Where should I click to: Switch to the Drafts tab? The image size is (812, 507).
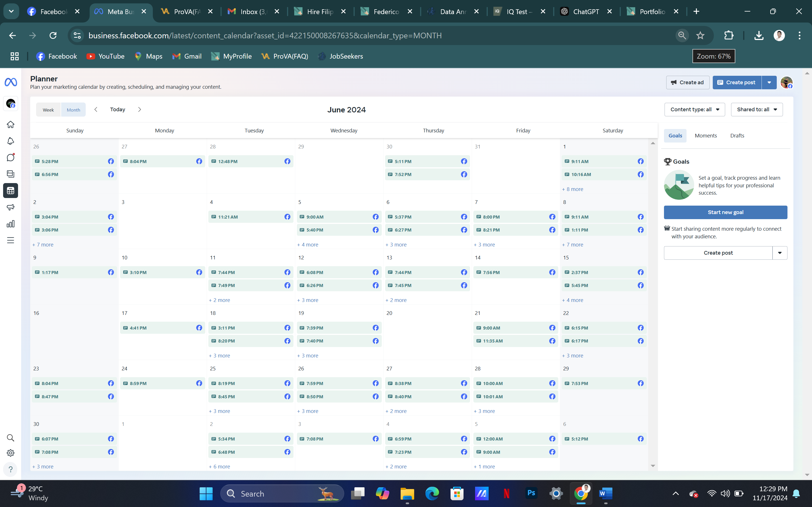coord(737,135)
